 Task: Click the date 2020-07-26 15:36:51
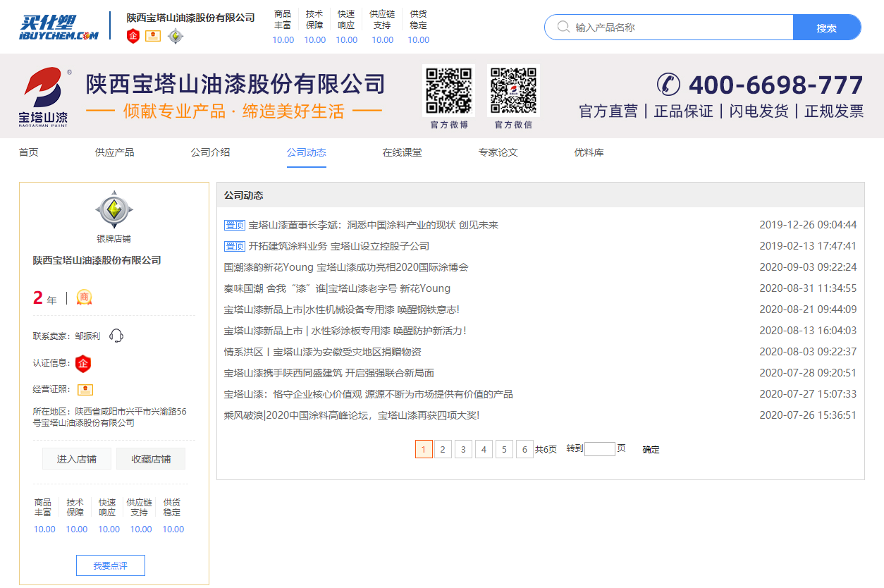click(x=808, y=415)
